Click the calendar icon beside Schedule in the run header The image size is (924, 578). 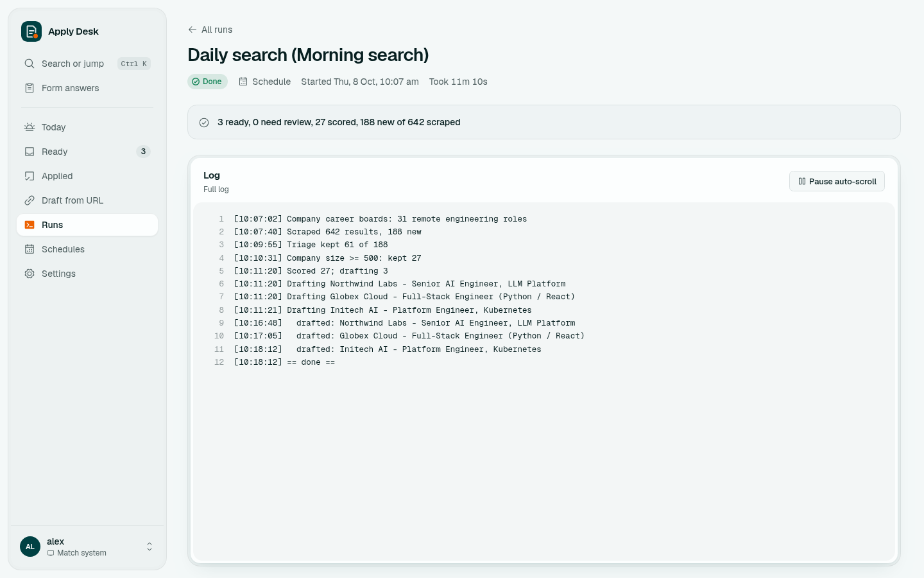[x=243, y=82]
